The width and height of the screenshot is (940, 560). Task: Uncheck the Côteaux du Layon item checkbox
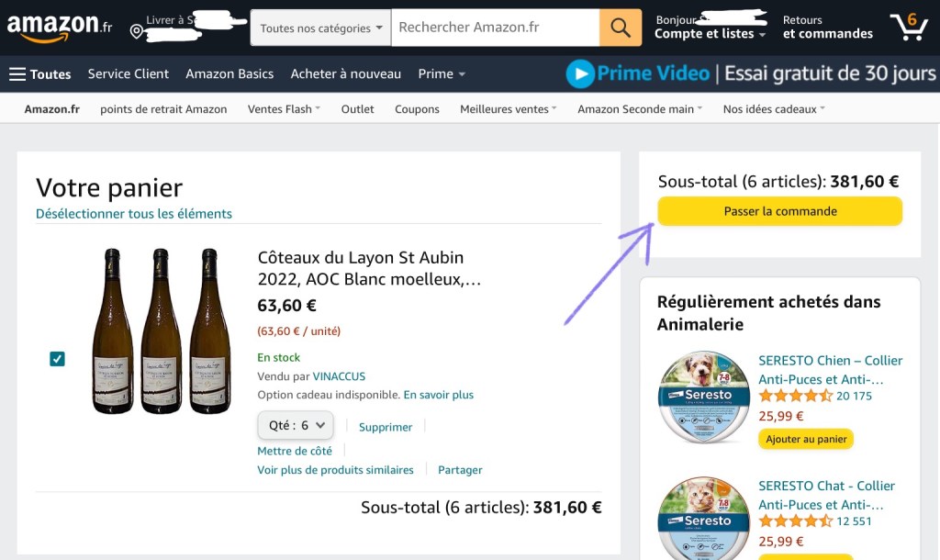pyautogui.click(x=57, y=359)
